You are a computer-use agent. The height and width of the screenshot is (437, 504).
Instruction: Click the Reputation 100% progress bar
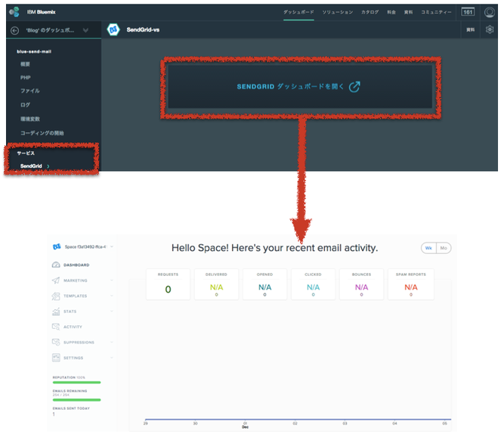coord(76,383)
